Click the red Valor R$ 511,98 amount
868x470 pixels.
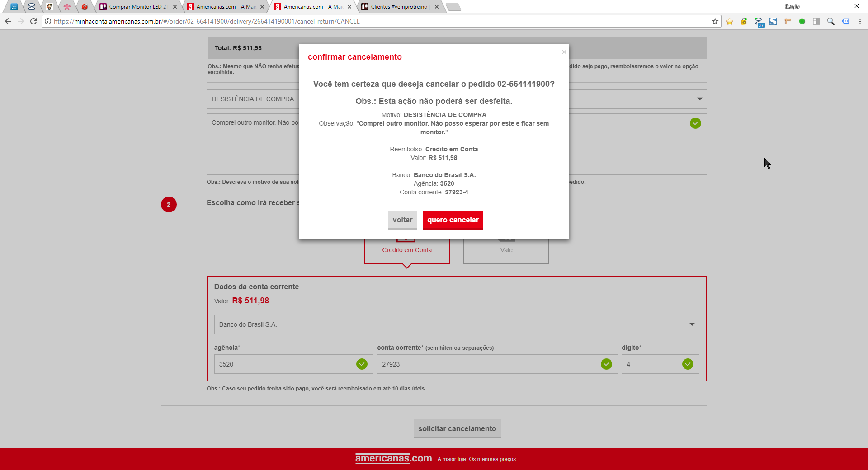tap(250, 301)
